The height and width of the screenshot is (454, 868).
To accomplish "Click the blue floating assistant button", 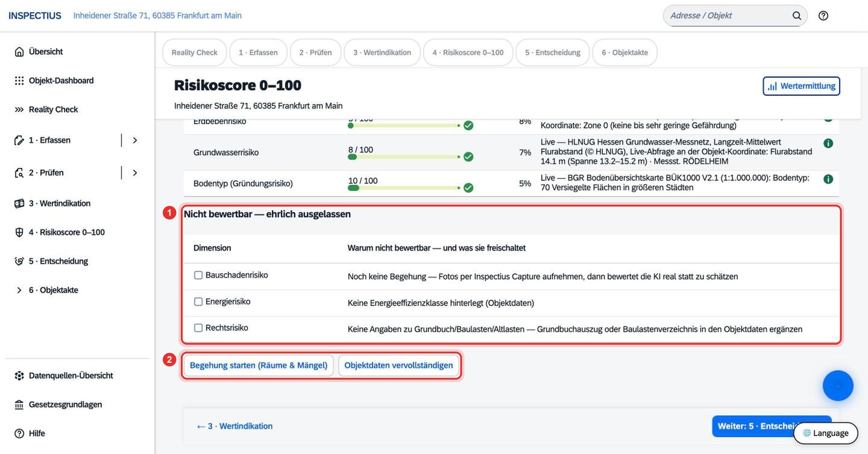I will click(838, 385).
